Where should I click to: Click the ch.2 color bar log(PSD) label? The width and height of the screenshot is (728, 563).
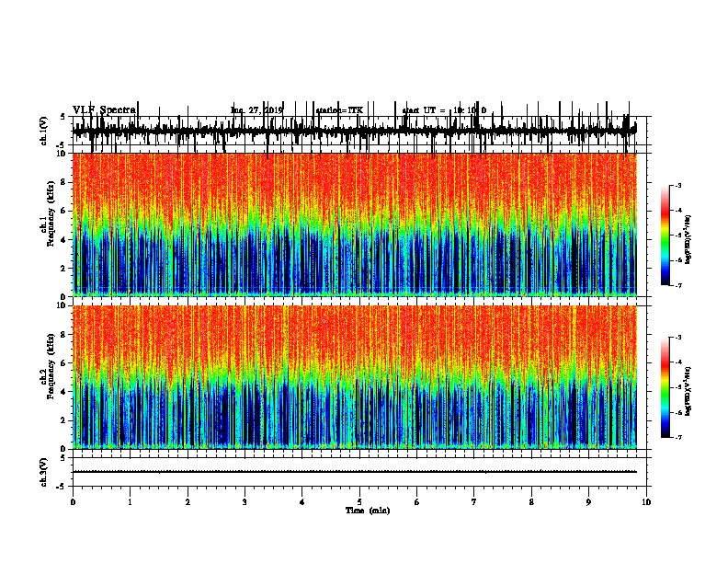pos(688,391)
